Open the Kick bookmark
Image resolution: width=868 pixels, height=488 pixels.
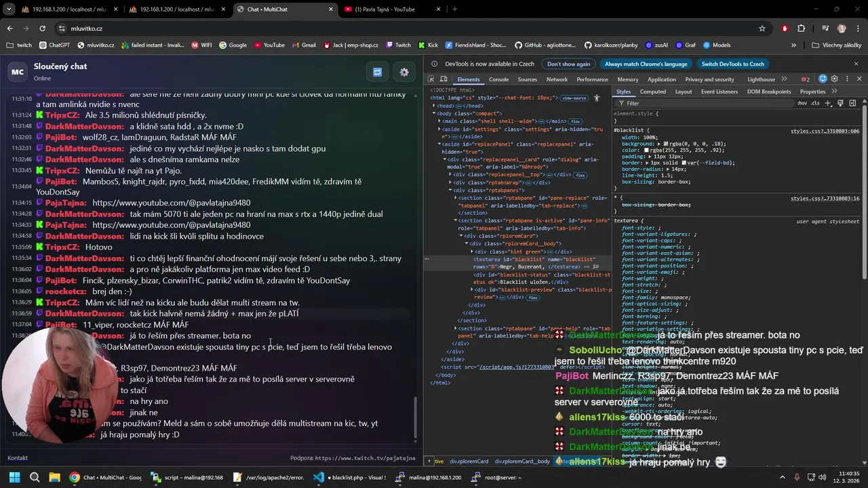pyautogui.click(x=428, y=45)
